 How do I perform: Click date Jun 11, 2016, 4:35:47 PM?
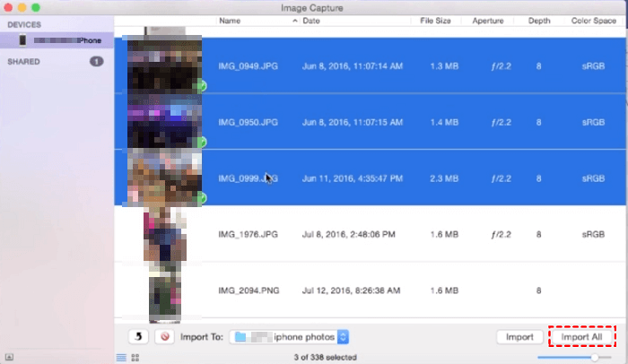(353, 178)
